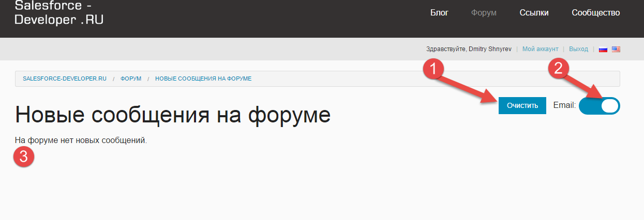Open the Блог menu item
The image size is (644, 220).
[439, 13]
